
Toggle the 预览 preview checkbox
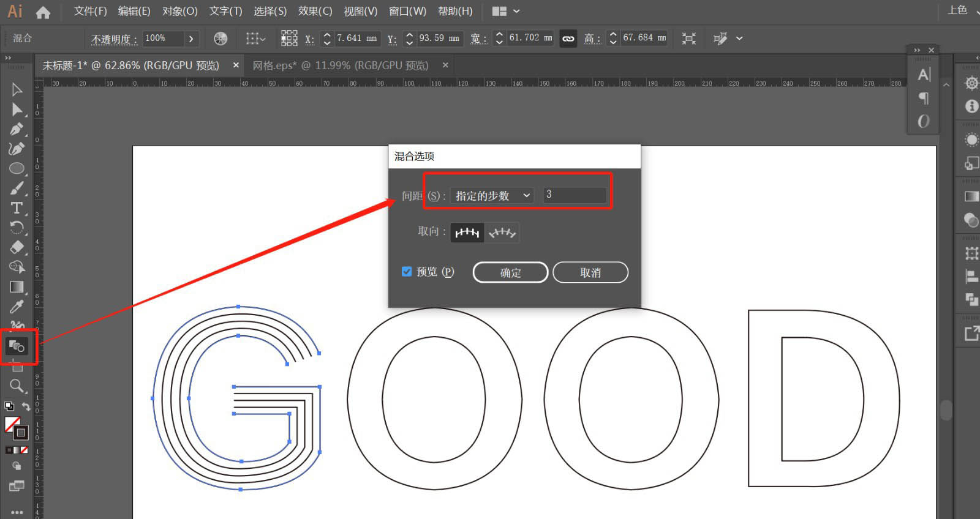pos(407,271)
